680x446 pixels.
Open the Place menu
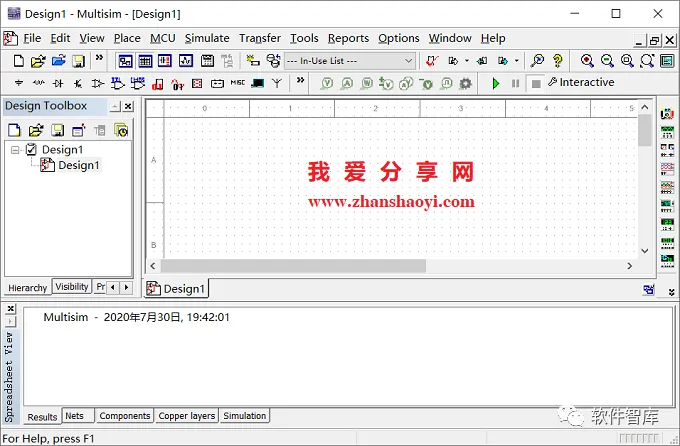click(x=127, y=39)
